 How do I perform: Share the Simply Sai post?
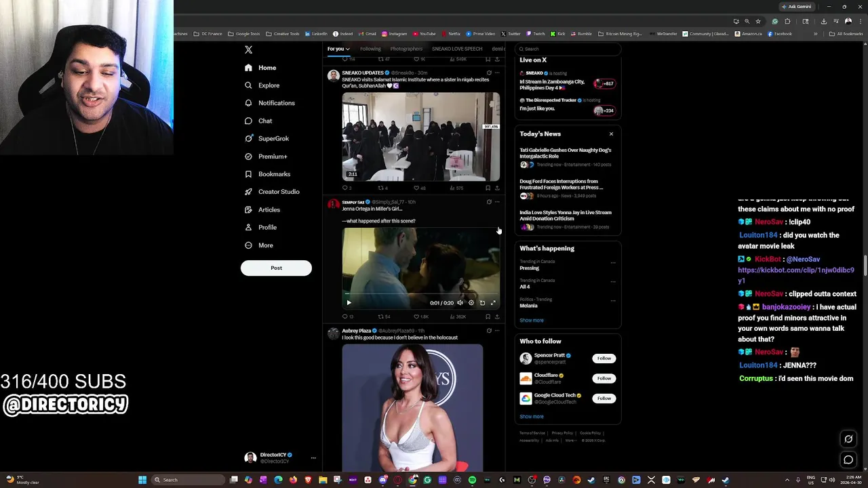497,317
